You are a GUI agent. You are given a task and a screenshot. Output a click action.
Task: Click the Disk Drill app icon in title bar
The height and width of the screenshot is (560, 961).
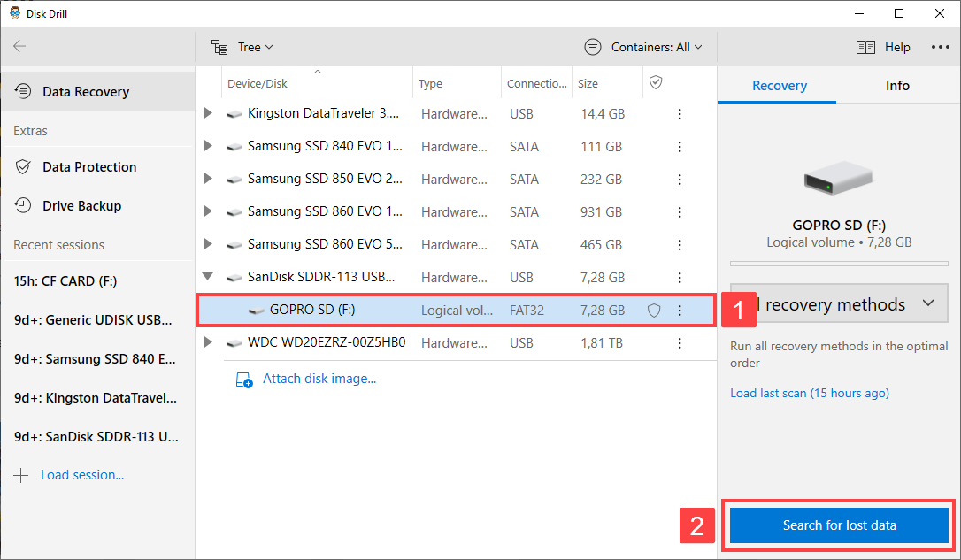(x=15, y=13)
